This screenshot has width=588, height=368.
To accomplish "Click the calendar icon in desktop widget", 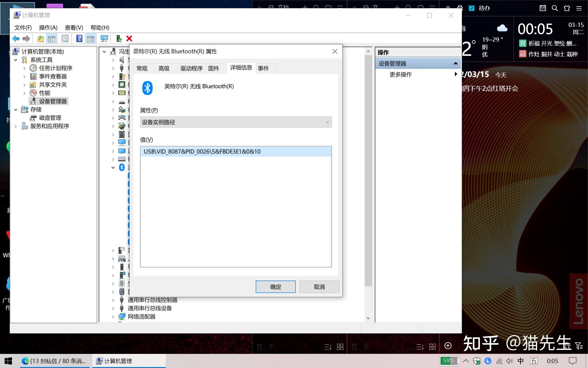I will [543, 8].
